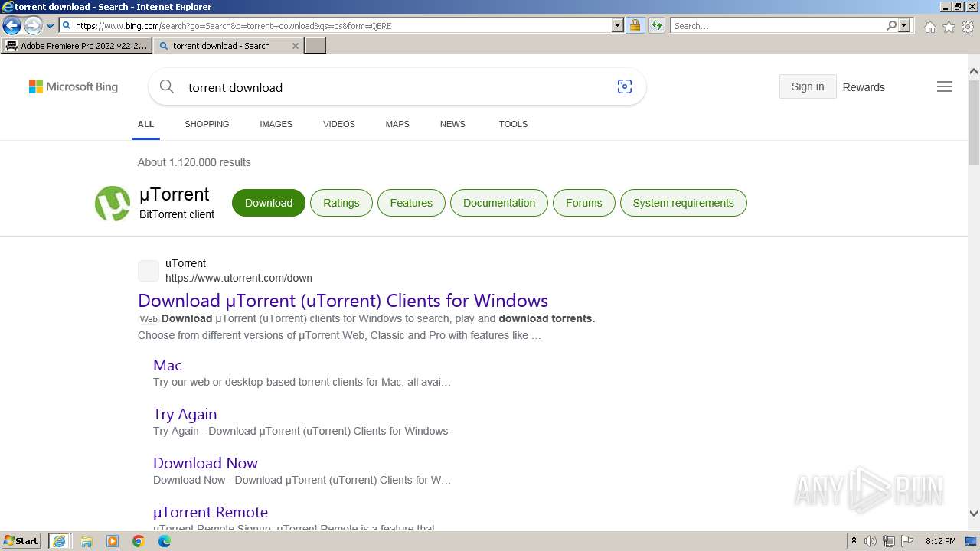980x551 pixels.
Task: Click the Ratings pill button
Action: tap(341, 203)
